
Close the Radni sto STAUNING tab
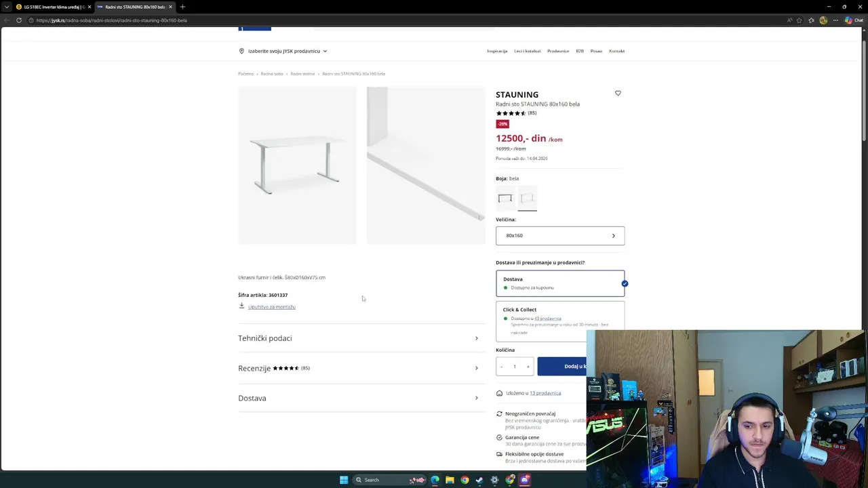170,7
